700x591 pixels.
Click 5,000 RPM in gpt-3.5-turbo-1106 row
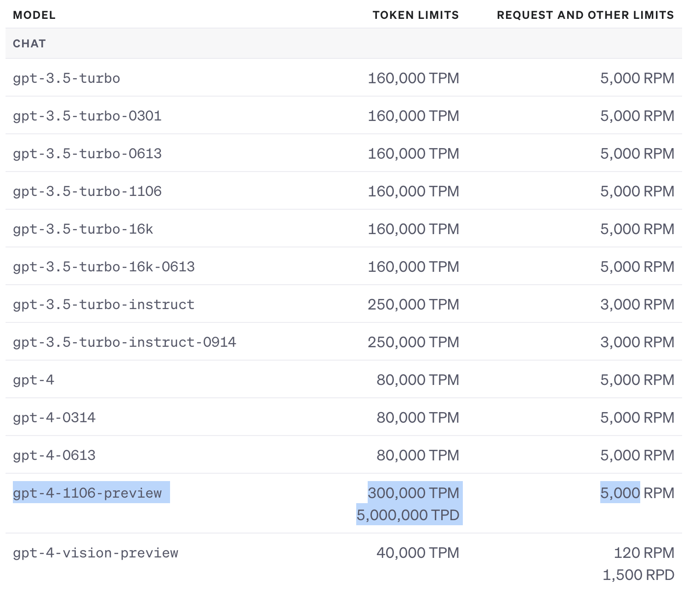[637, 191]
